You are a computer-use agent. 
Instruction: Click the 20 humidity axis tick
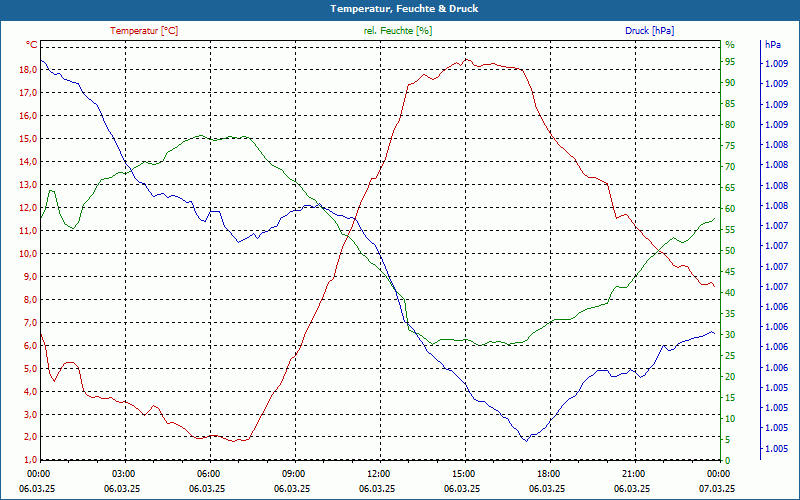pyautogui.click(x=730, y=376)
